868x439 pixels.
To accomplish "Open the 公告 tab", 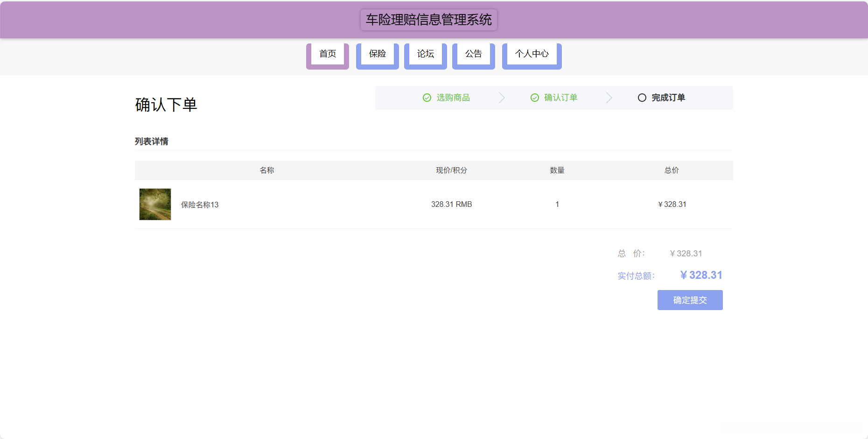I will [474, 56].
